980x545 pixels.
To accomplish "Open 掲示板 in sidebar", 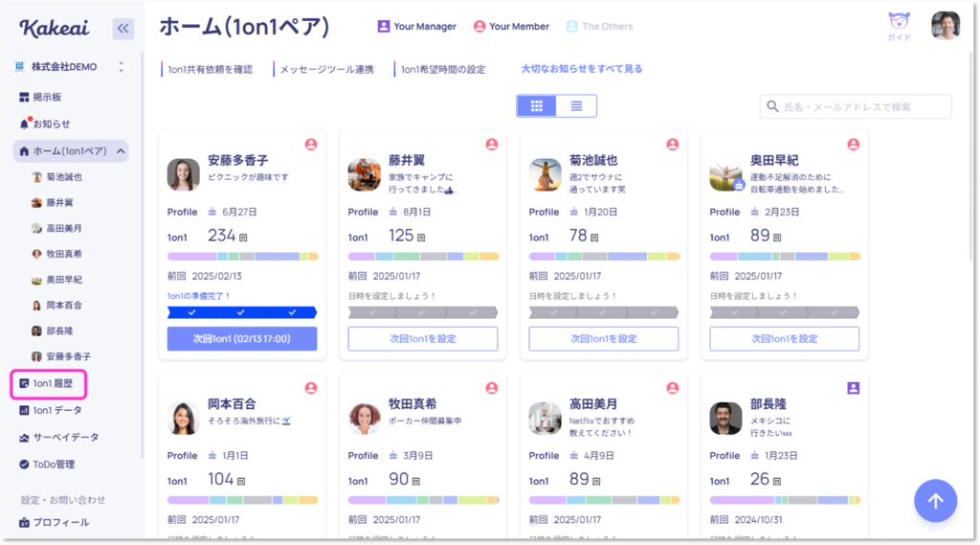I will pos(40,97).
